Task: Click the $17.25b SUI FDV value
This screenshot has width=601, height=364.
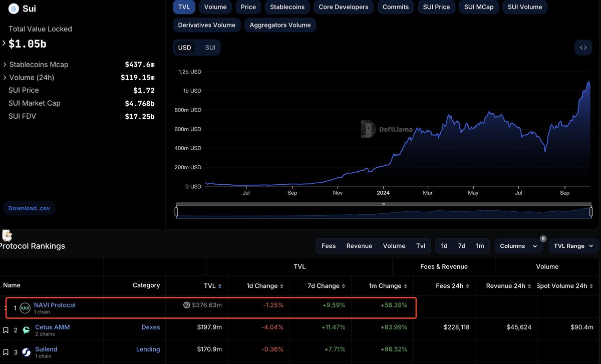Action: tap(140, 116)
